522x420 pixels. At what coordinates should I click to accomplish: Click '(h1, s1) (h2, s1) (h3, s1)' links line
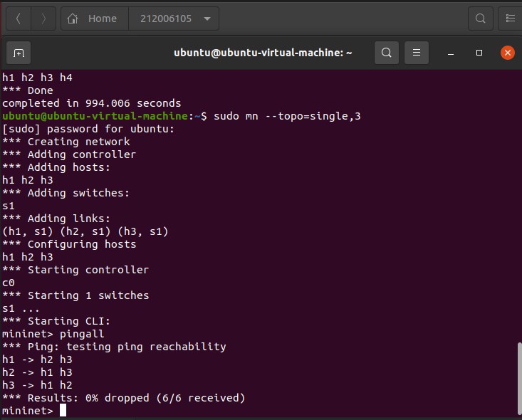tap(85, 231)
